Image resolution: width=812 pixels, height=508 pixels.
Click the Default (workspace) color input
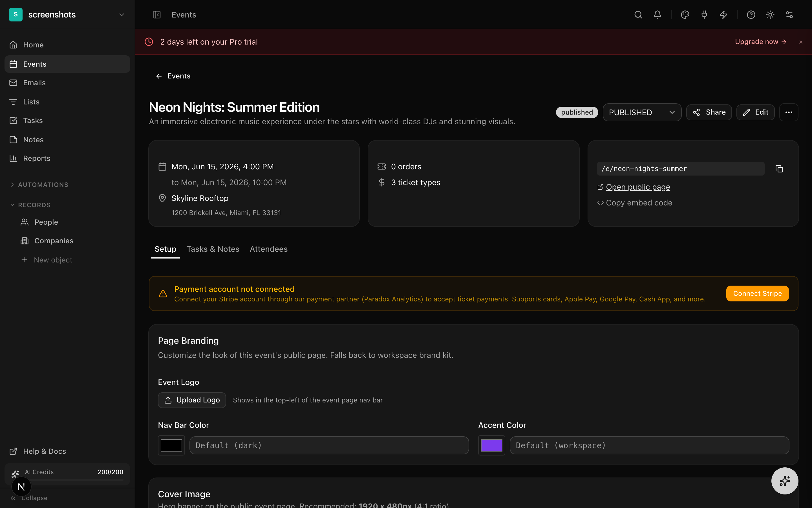[649, 446]
